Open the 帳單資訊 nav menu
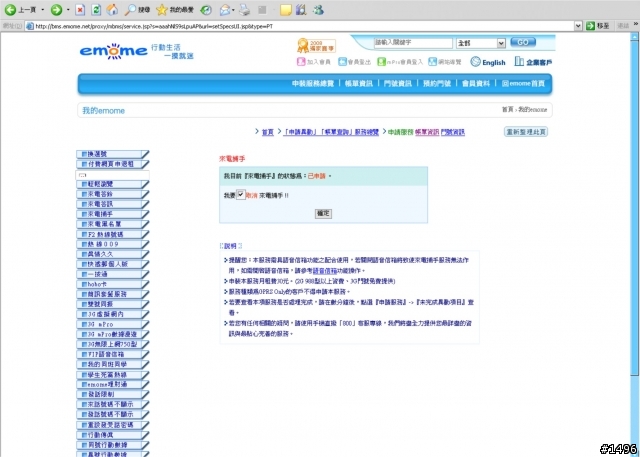This screenshot has width=640, height=457. click(x=358, y=84)
